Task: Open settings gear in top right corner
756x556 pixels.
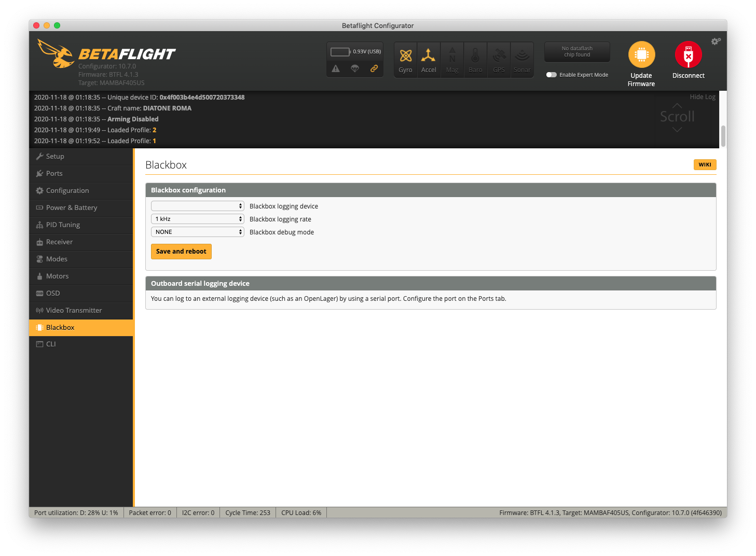Action: click(x=716, y=41)
